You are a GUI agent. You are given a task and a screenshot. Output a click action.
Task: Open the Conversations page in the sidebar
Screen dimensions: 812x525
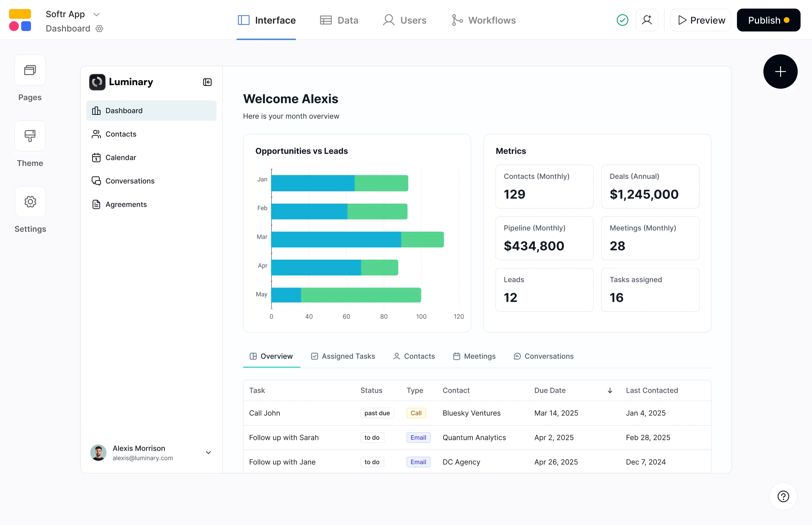click(x=130, y=181)
